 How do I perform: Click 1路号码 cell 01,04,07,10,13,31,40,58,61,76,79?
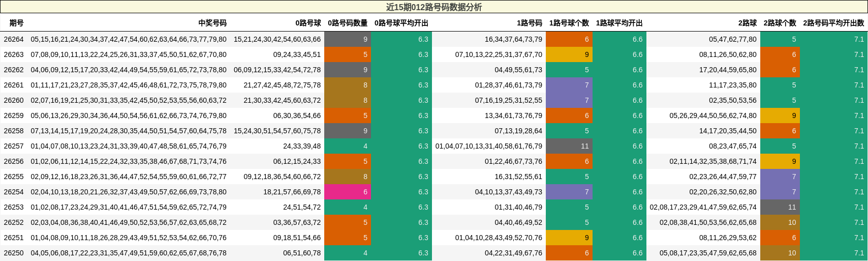[x=489, y=146]
